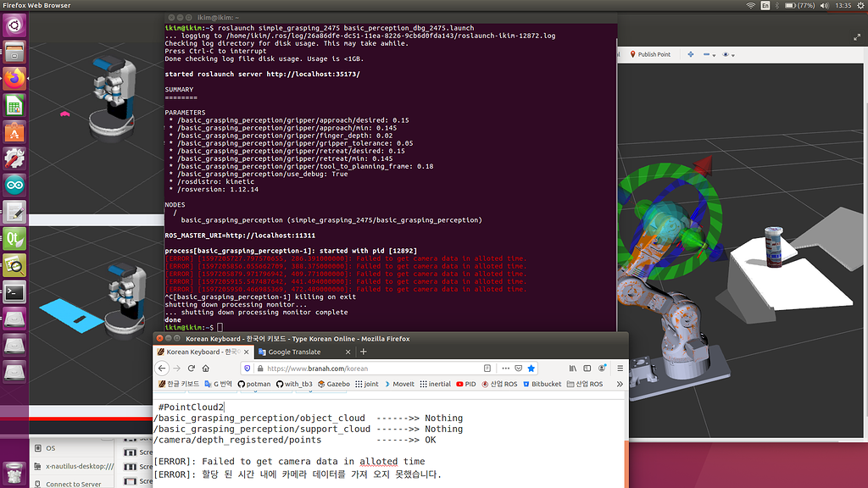Open the text editor launcher icon
The height and width of the screenshot is (488, 868).
point(14,212)
